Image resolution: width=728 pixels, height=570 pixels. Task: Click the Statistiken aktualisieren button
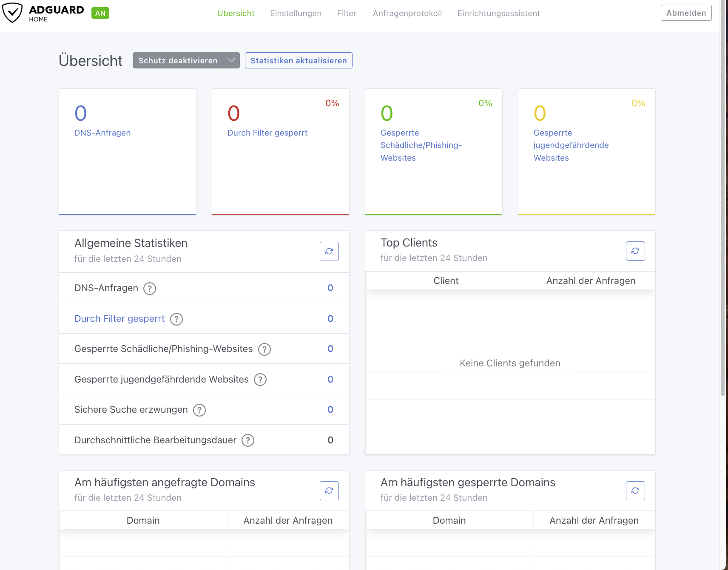click(x=299, y=60)
